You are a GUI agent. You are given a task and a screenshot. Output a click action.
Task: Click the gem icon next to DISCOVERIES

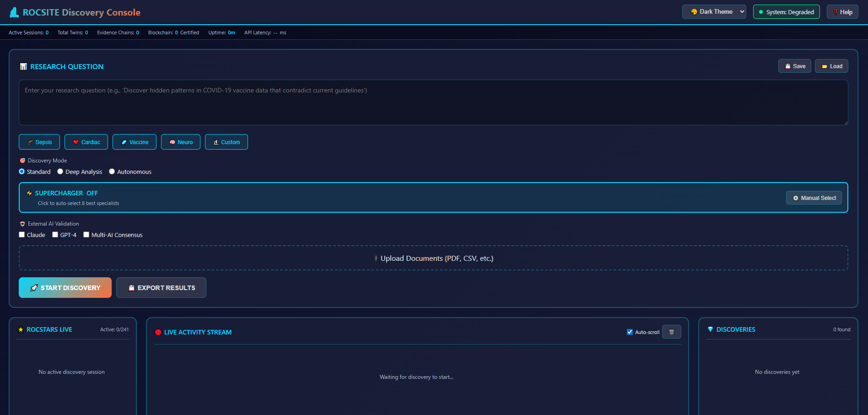tap(710, 329)
